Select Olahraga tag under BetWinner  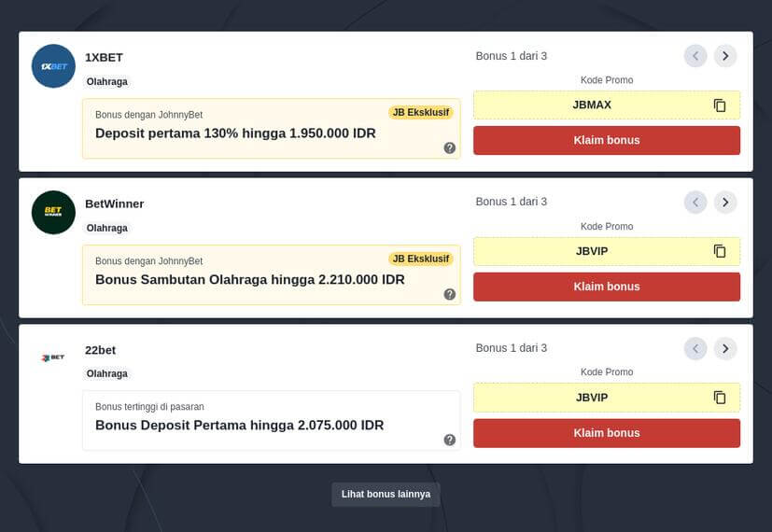pyautogui.click(x=107, y=228)
